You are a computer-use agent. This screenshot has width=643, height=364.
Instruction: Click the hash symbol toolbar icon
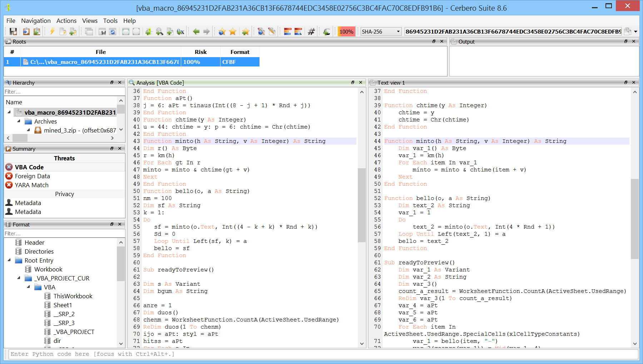pyautogui.click(x=311, y=32)
